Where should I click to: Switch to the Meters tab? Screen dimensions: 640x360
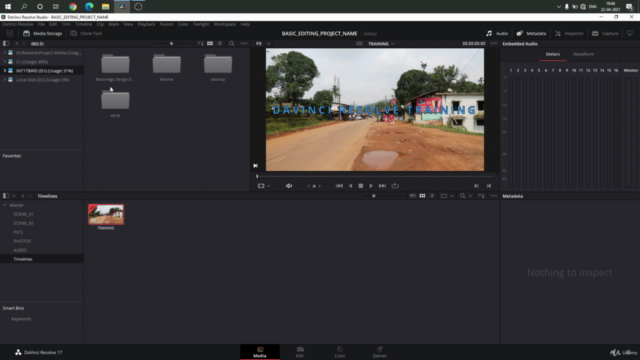[x=553, y=54]
